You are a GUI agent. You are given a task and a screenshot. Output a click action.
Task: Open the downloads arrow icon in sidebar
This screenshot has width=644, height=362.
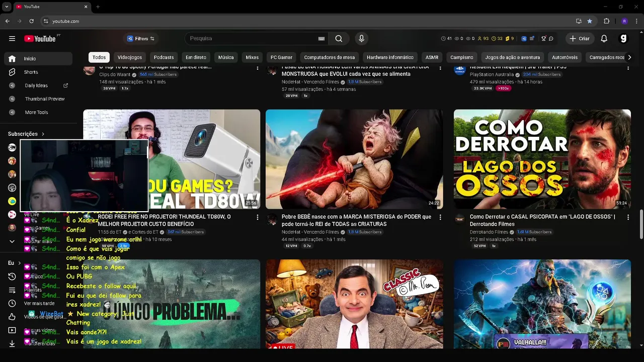coord(12,344)
